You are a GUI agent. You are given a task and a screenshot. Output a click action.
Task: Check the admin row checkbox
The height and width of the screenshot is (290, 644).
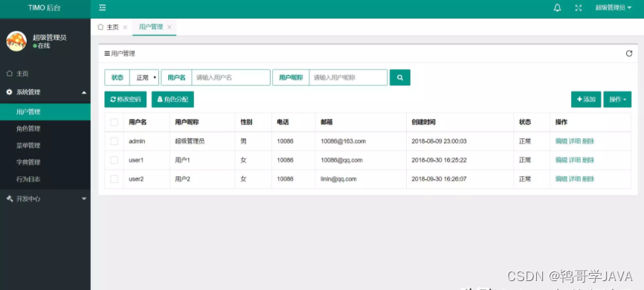coord(115,141)
